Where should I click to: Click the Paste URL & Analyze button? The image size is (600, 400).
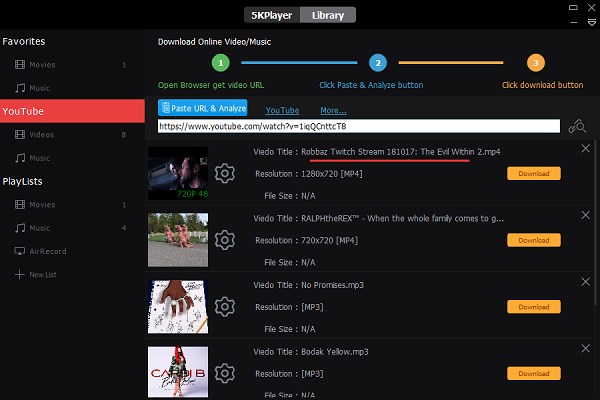click(202, 108)
